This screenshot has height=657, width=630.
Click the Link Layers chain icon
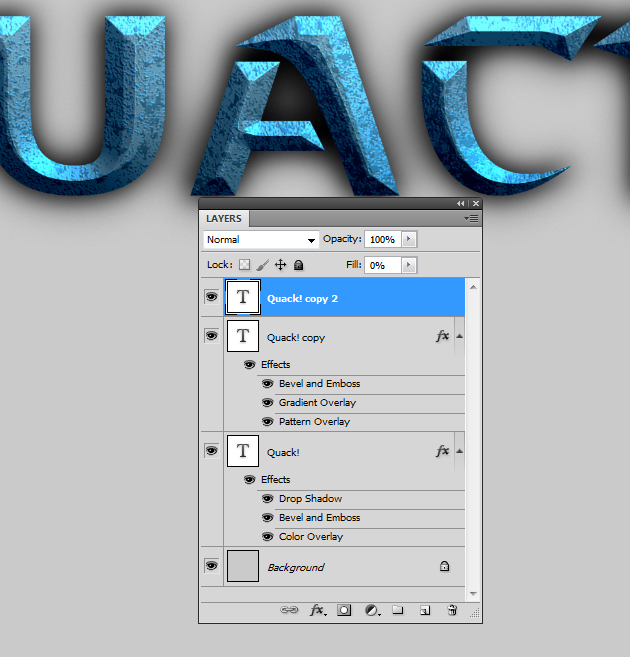[289, 609]
